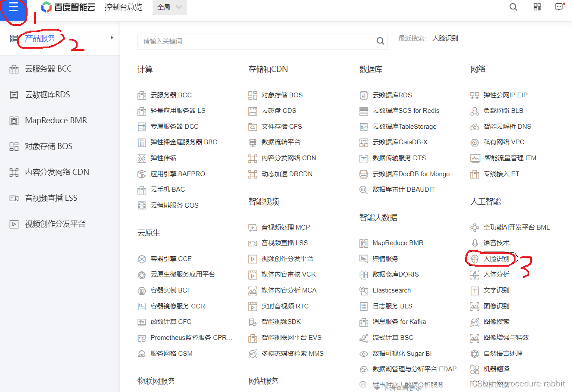This screenshot has height=392, width=572.
Task: Open 多模态媒资检索 MMS link
Action: (x=292, y=353)
